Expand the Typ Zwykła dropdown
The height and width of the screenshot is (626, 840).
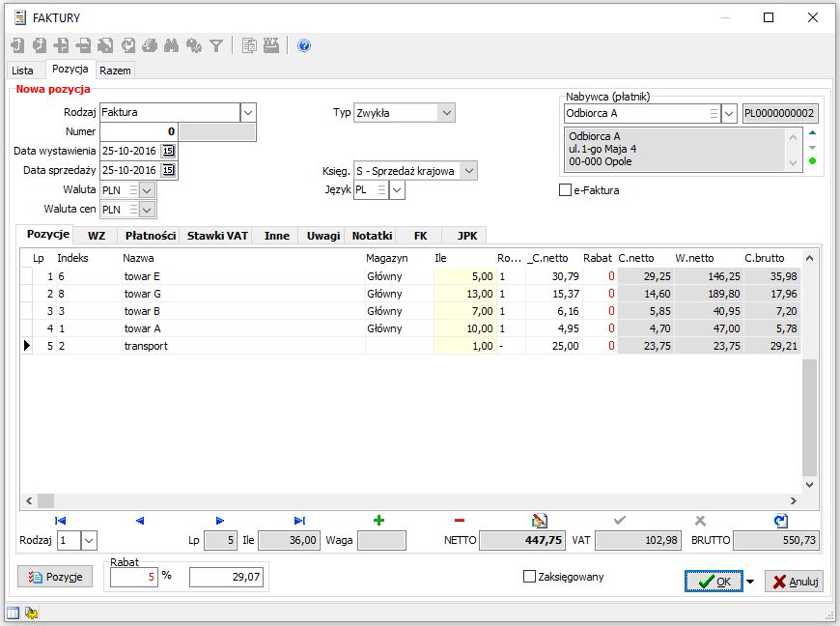point(445,113)
